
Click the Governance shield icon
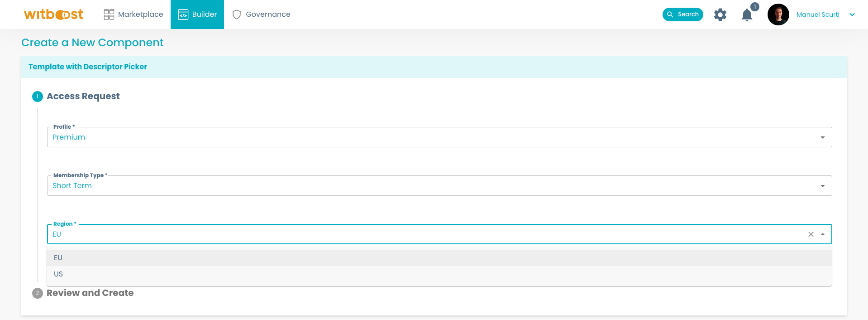[x=237, y=15]
